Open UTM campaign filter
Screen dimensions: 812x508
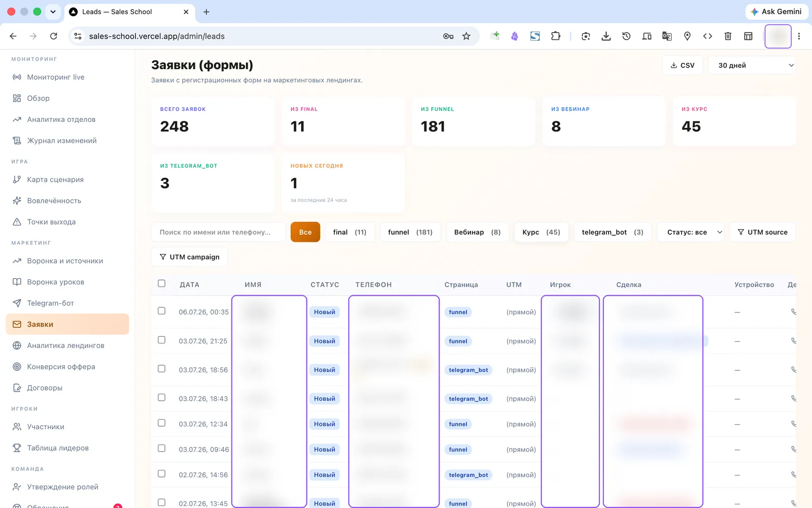189,257
